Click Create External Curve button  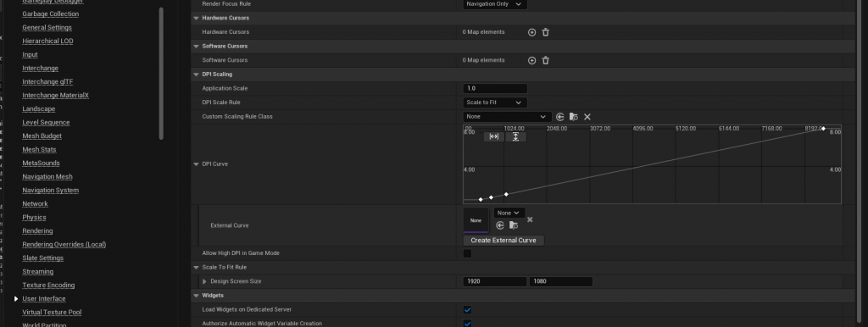pos(504,241)
